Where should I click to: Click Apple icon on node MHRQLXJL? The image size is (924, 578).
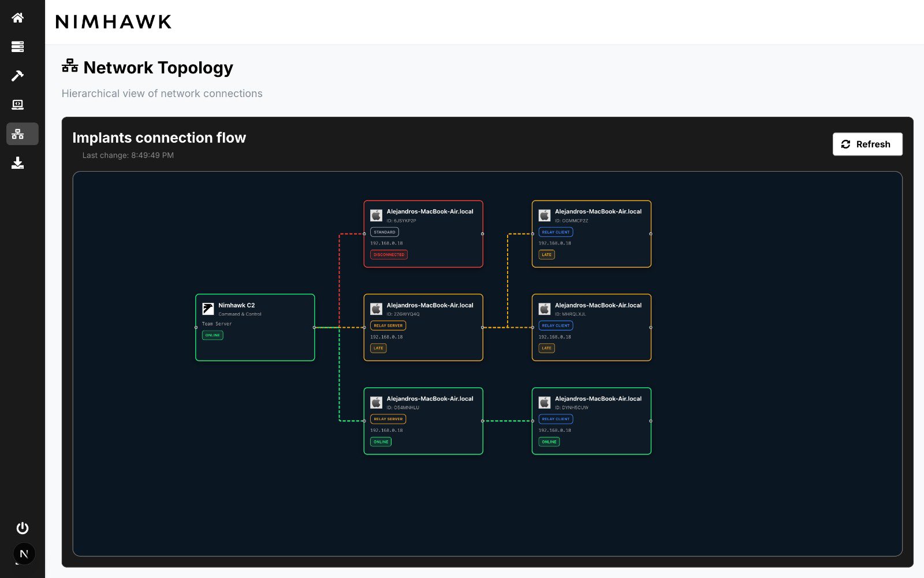point(545,309)
